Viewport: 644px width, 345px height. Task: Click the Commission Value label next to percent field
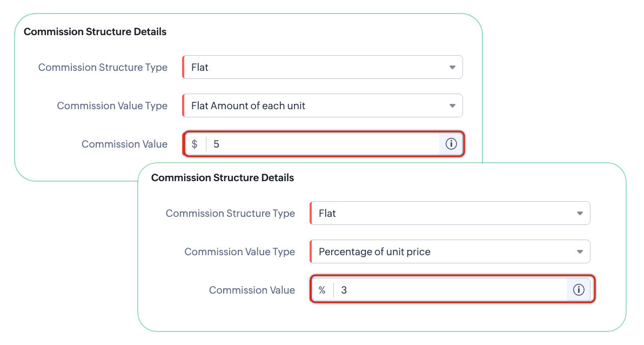(x=252, y=290)
